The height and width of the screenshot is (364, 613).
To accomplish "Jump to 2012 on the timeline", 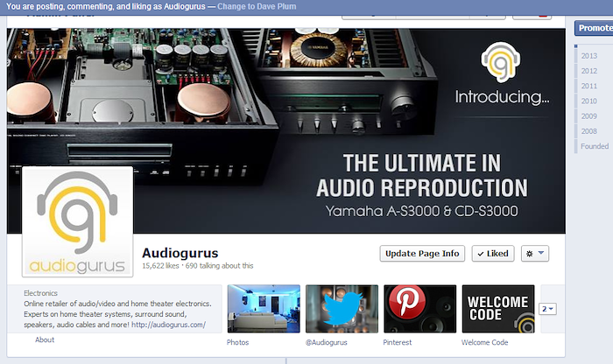I will [588, 71].
